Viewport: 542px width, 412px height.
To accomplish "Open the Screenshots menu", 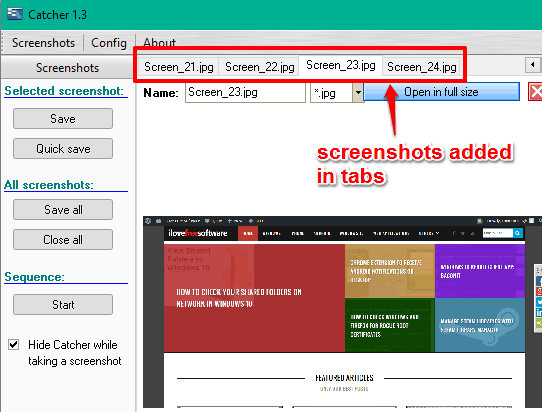I will (x=43, y=43).
